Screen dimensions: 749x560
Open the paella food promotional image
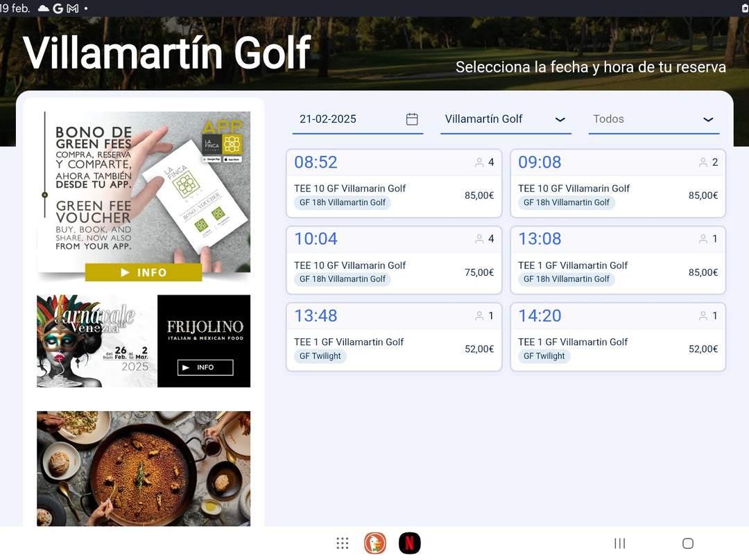point(144,469)
